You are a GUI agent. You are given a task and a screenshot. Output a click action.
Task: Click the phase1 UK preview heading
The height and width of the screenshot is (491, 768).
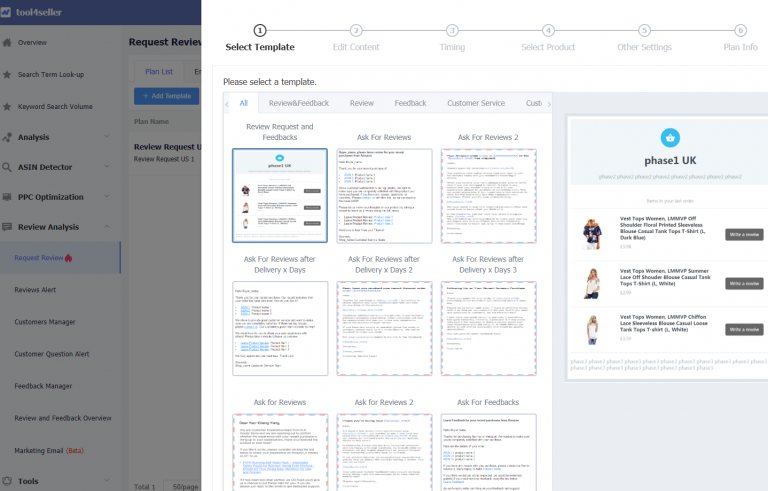pos(670,160)
